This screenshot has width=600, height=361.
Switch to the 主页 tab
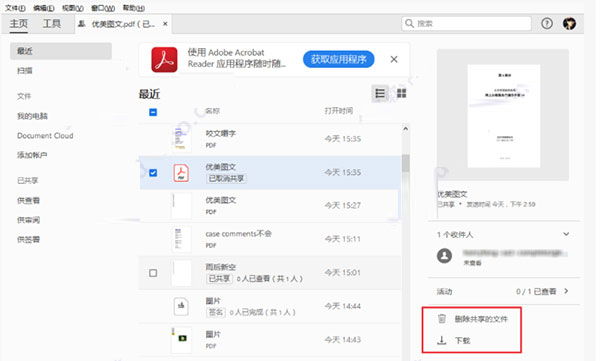pyautogui.click(x=19, y=24)
